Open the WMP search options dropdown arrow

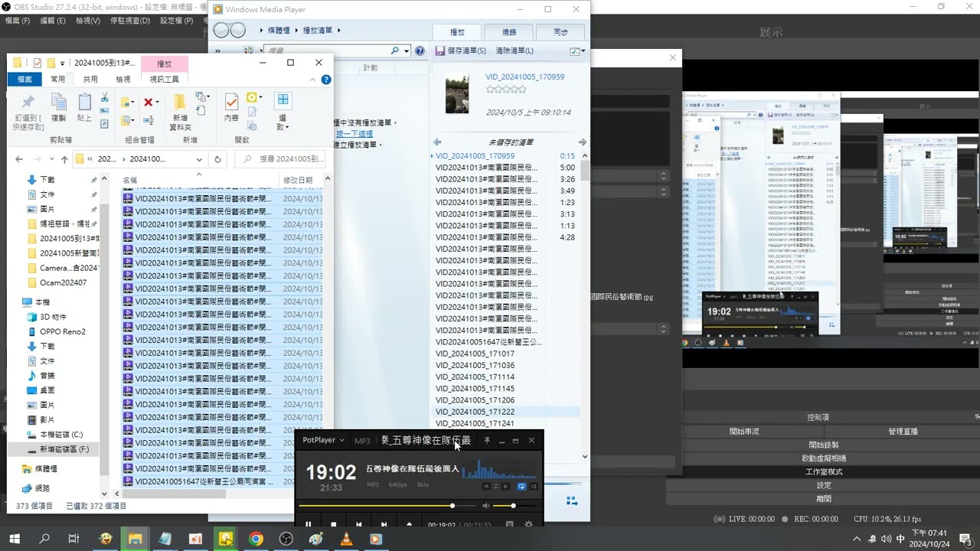[405, 51]
